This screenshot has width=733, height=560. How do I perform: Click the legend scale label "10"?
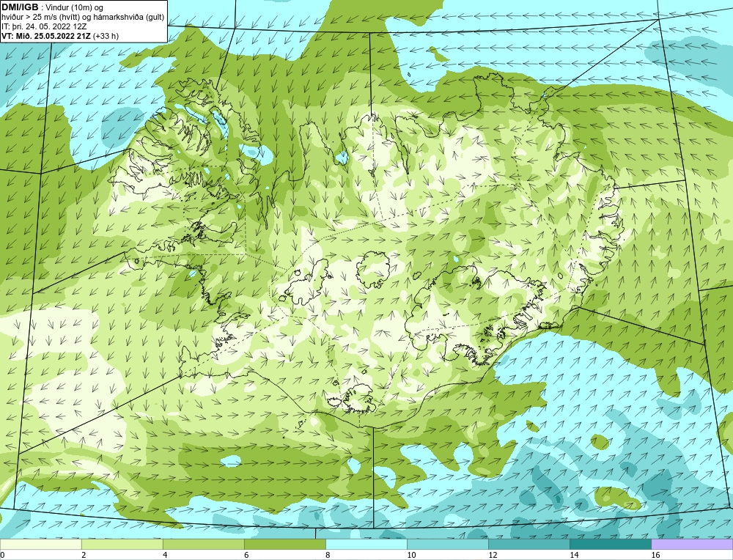411,555
